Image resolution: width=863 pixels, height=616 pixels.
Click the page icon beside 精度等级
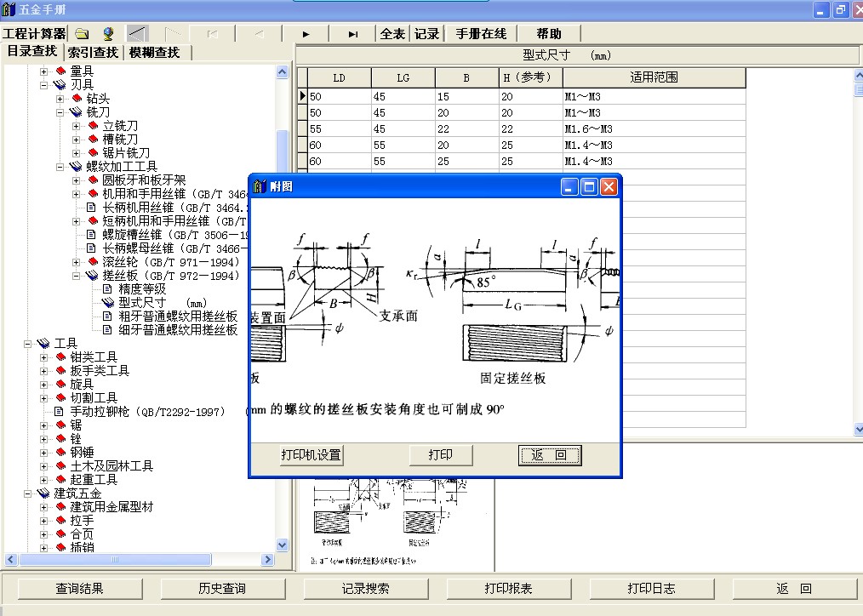[x=108, y=288]
